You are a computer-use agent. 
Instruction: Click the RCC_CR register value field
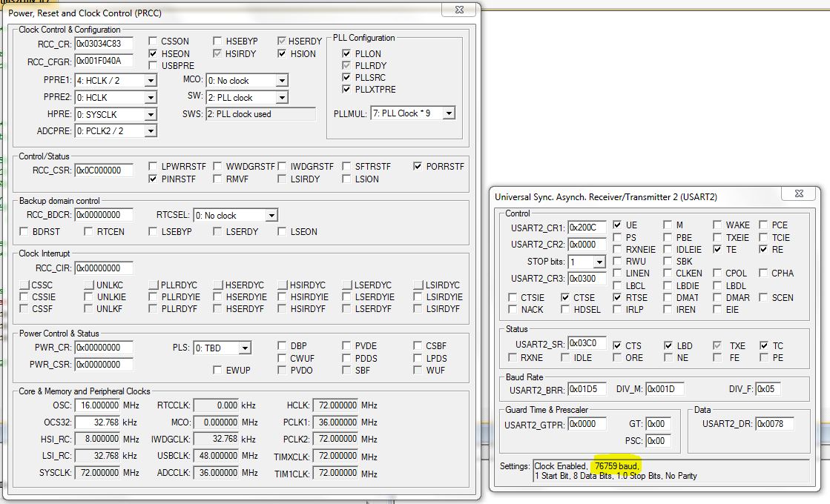coord(103,44)
